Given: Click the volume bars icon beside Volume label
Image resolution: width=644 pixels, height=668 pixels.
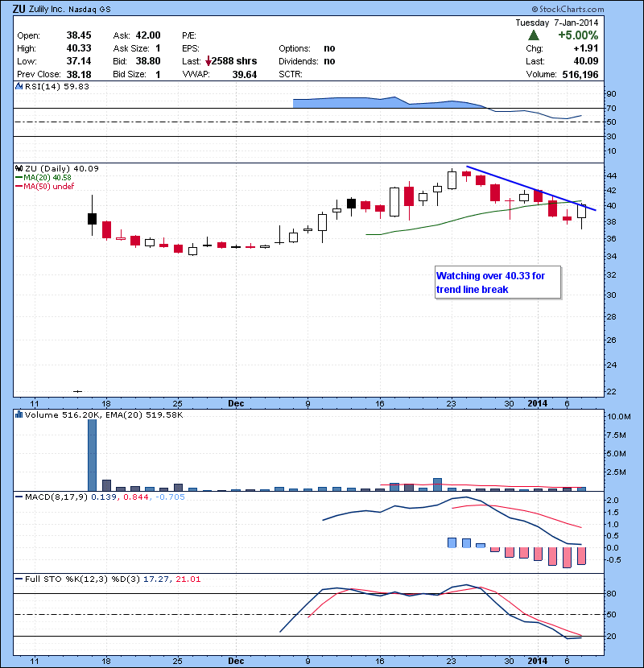Looking at the screenshot, I should coord(19,414).
